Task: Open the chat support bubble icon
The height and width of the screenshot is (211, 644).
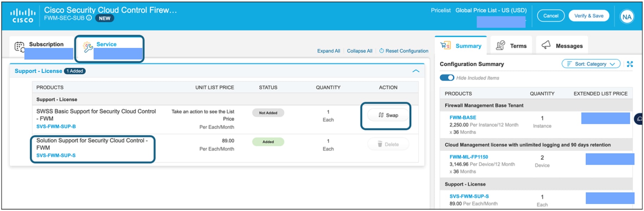Action: coord(639,119)
